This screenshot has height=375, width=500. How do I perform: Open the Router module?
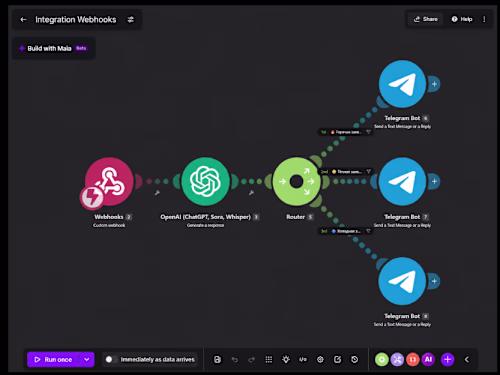[296, 181]
